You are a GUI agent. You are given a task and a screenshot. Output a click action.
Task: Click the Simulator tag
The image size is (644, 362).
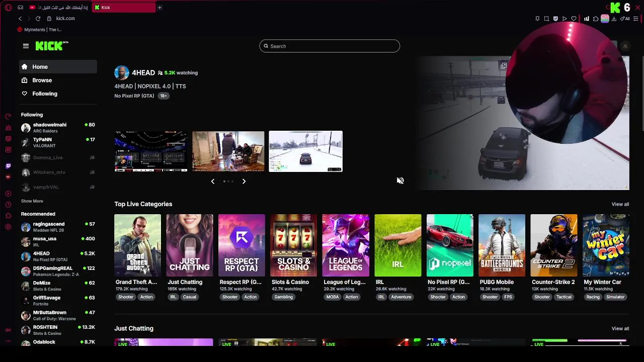pyautogui.click(x=615, y=297)
